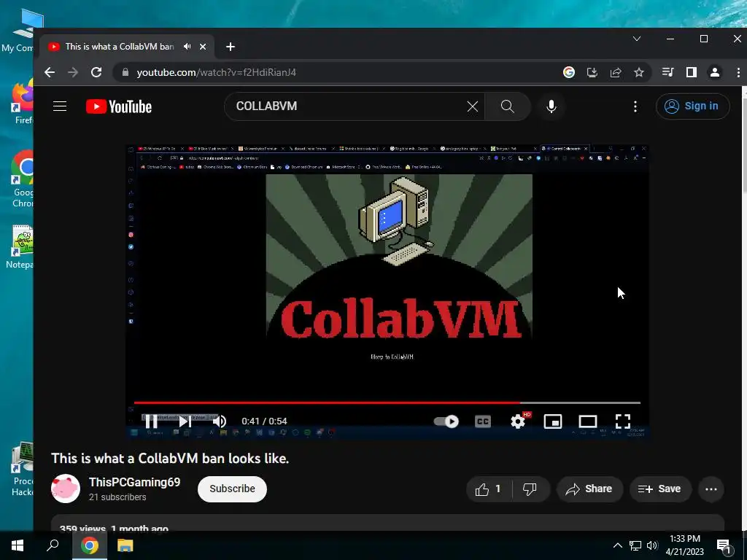This screenshot has height=560, width=747.
Task: Mute the video player volume
Action: pyautogui.click(x=219, y=421)
